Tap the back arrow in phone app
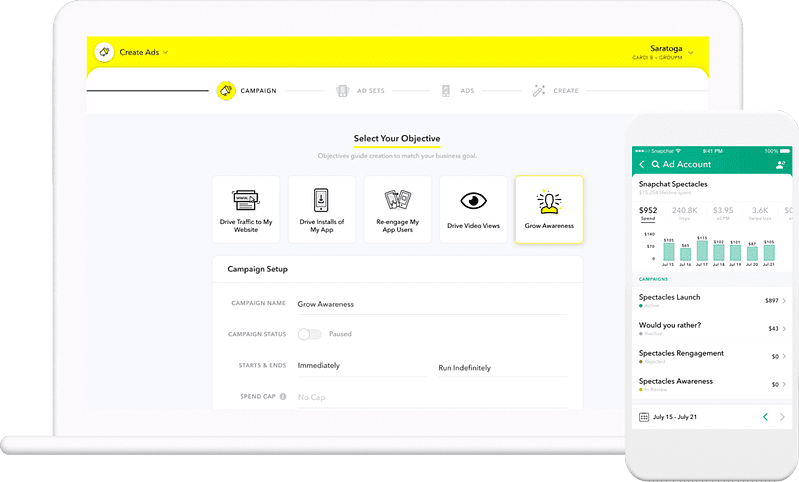799x482 pixels. click(x=642, y=164)
